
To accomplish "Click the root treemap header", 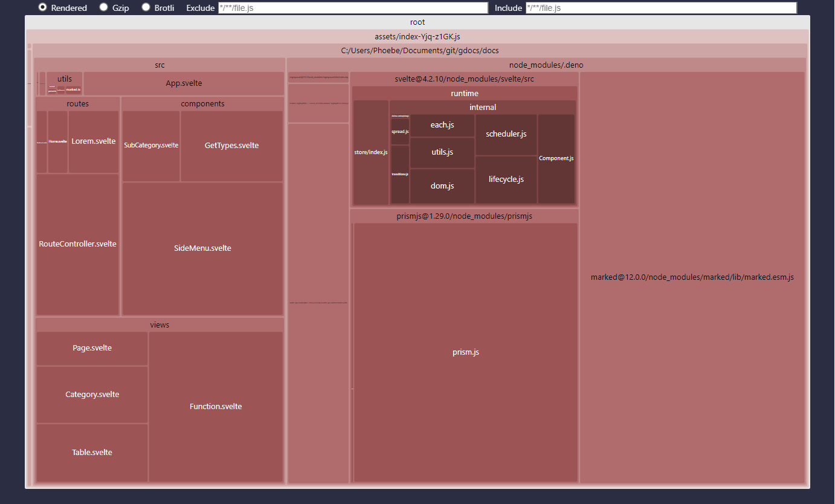I will 417,22.
